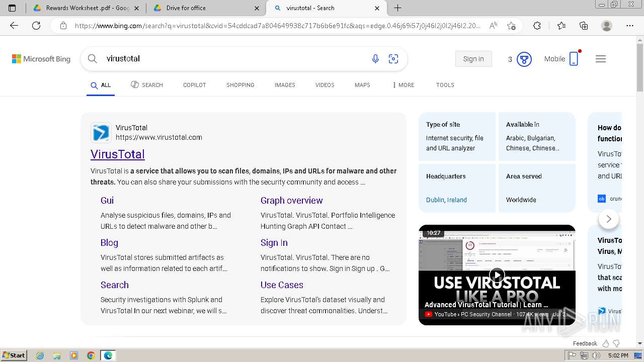This screenshot has height=362, width=644.
Task: Give thumbs down feedback
Action: tap(616, 343)
